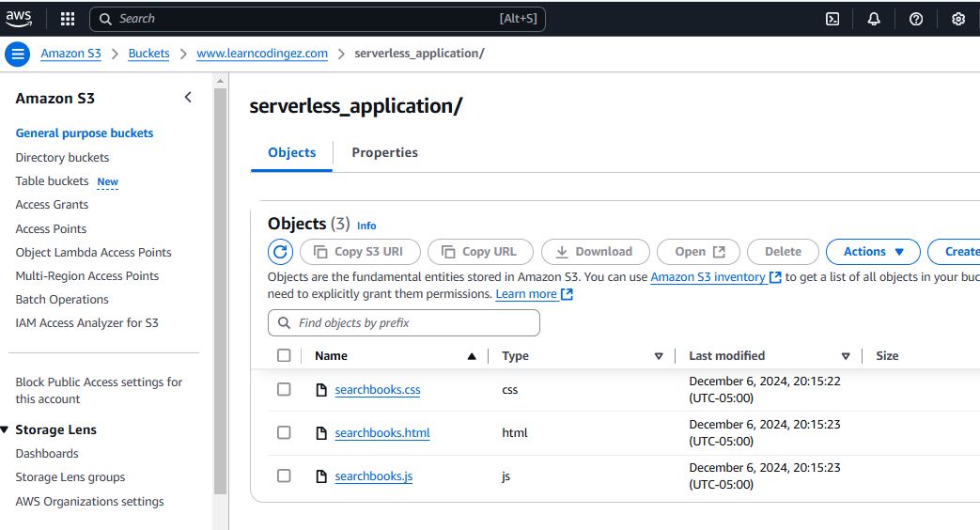Open IAM Access Analyzer for S3
980x530 pixels.
[x=86, y=323]
